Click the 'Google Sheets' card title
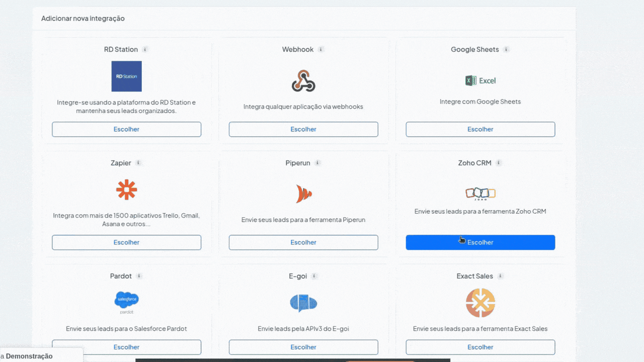Screen dimensions: 644x362 [x=475, y=49]
